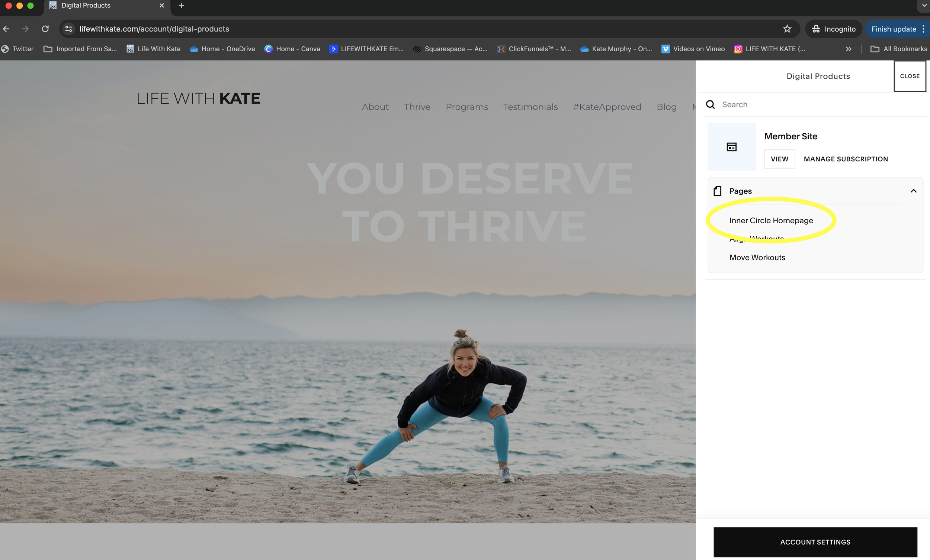Click the VIEW button for Member Site
This screenshot has width=930, height=560.
pos(779,159)
